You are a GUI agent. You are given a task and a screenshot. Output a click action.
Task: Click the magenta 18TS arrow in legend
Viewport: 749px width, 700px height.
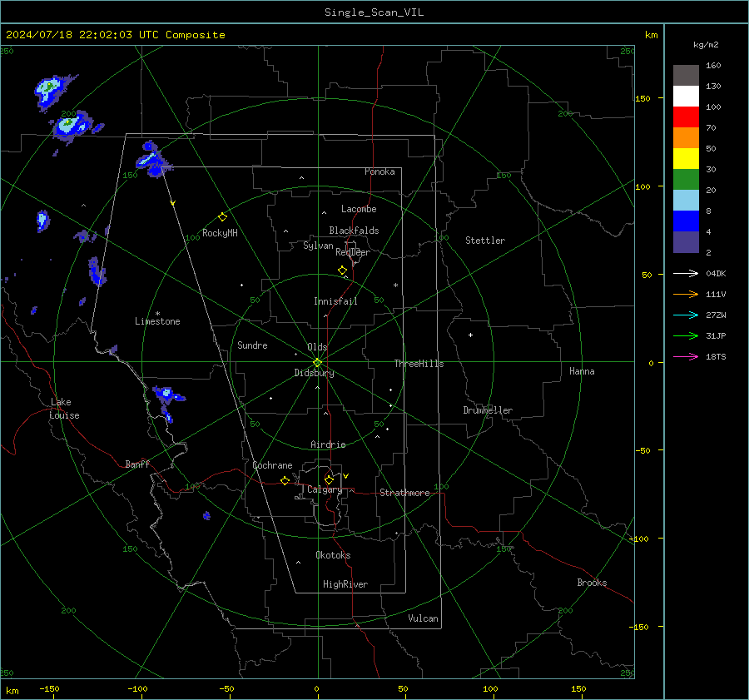(686, 356)
